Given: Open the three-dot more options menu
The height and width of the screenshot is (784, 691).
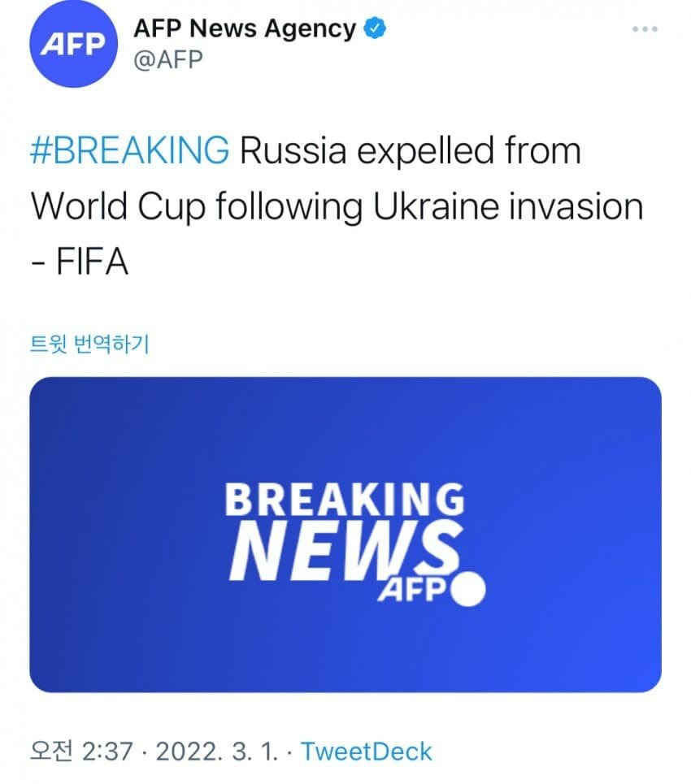Looking at the screenshot, I should click(x=645, y=29).
